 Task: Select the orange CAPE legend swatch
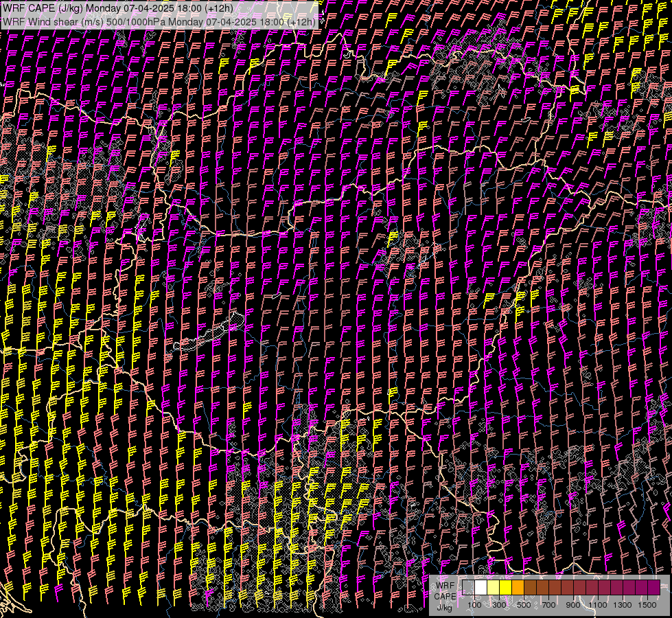pos(518,588)
